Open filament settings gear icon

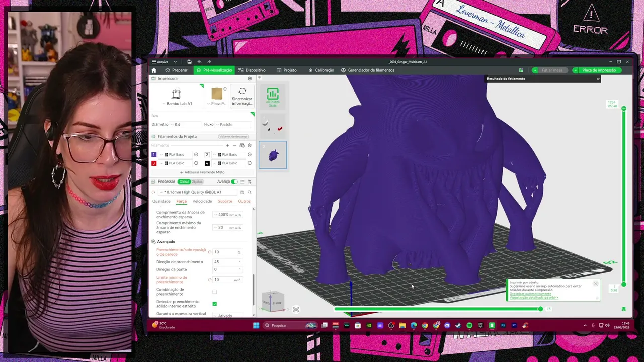click(x=249, y=145)
